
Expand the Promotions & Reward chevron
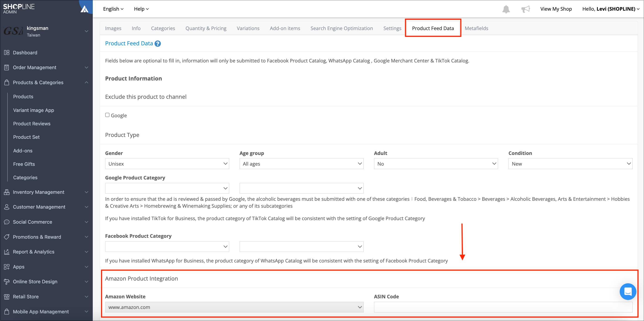[87, 237]
